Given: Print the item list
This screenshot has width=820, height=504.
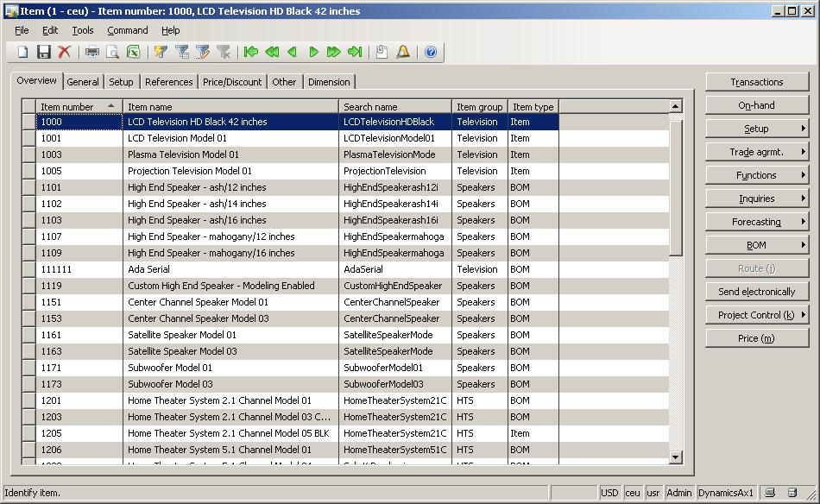Looking at the screenshot, I should click(x=92, y=51).
